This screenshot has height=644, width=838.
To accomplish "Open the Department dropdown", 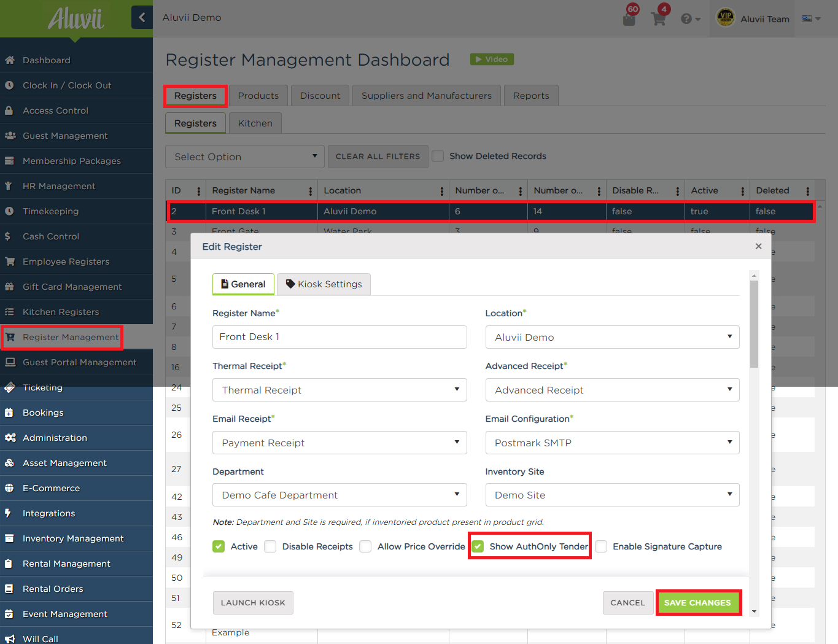I will [x=339, y=495].
